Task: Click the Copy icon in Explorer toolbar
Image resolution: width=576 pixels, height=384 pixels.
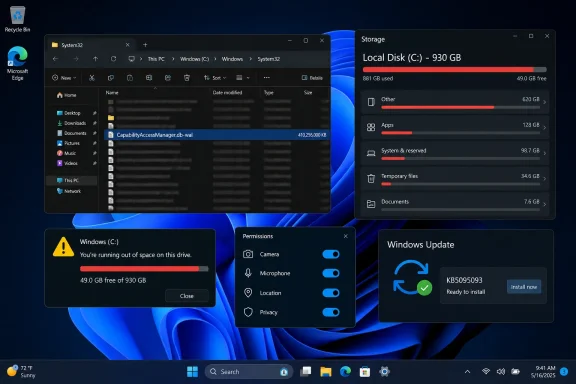Action: coord(111,78)
